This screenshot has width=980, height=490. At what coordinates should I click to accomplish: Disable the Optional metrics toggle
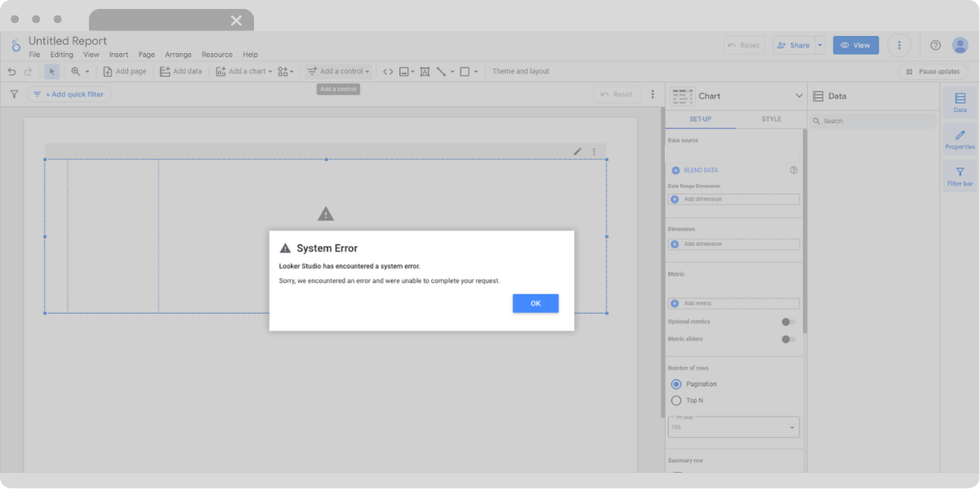click(788, 321)
